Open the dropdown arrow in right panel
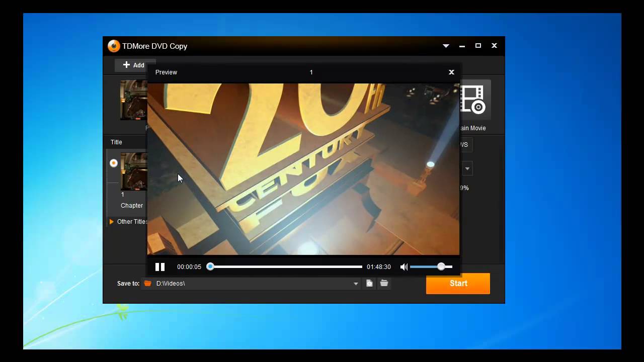644x362 pixels. 467,169
